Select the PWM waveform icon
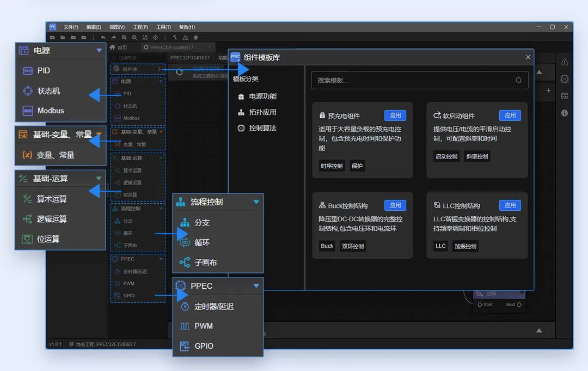The height and width of the screenshot is (371, 588). (x=185, y=326)
